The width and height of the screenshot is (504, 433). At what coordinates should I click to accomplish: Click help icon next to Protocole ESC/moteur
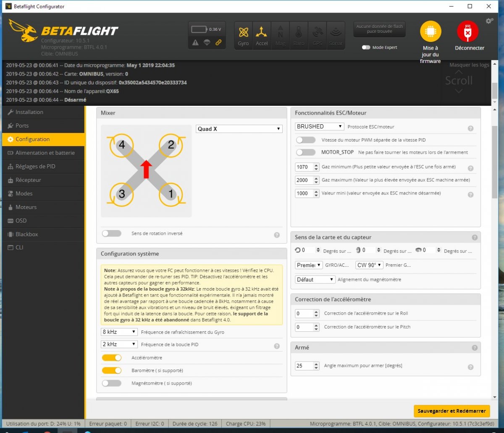[x=470, y=129]
